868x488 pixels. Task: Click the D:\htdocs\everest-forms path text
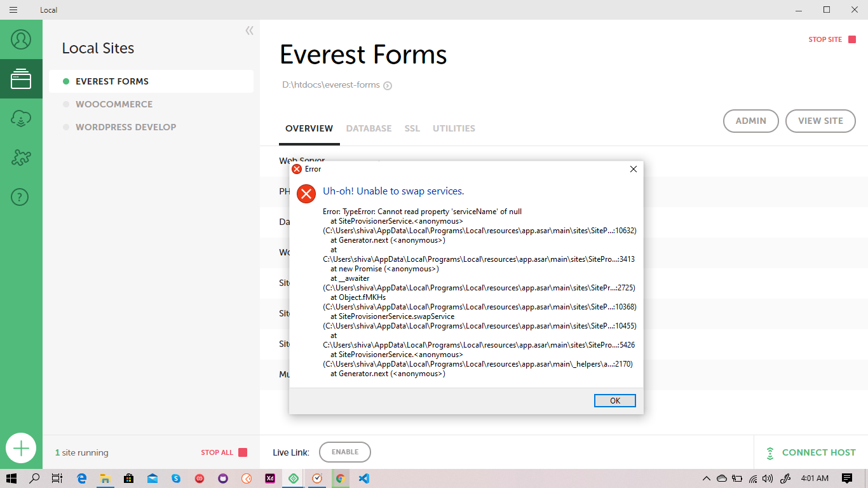331,85
